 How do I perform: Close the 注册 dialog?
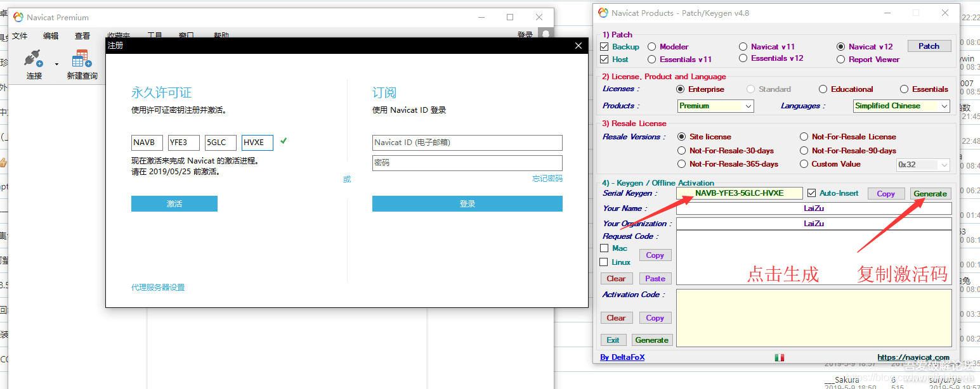[x=578, y=46]
